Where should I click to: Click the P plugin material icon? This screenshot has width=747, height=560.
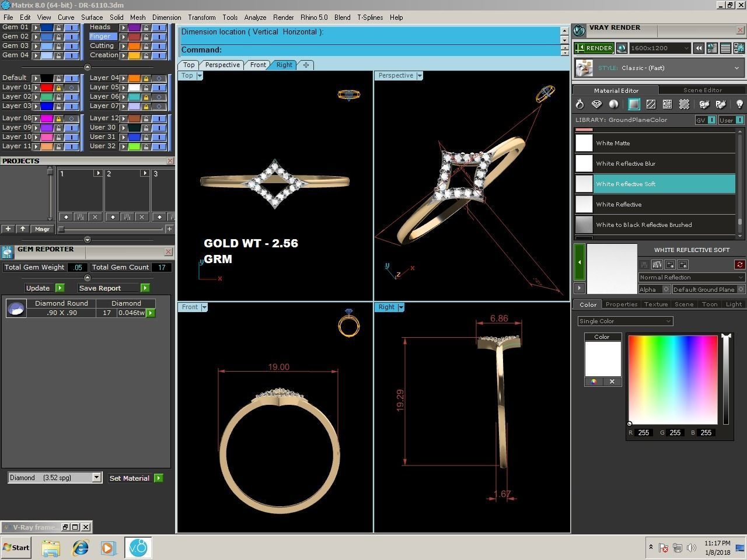[x=721, y=104]
